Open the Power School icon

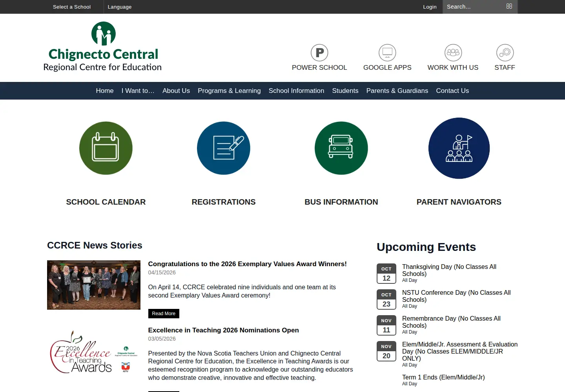click(319, 53)
